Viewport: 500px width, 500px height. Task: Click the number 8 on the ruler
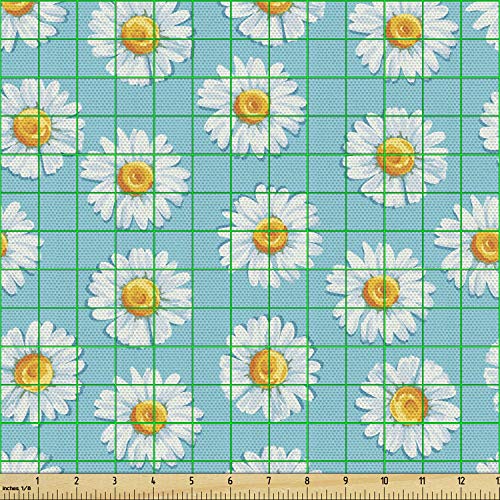307,480
